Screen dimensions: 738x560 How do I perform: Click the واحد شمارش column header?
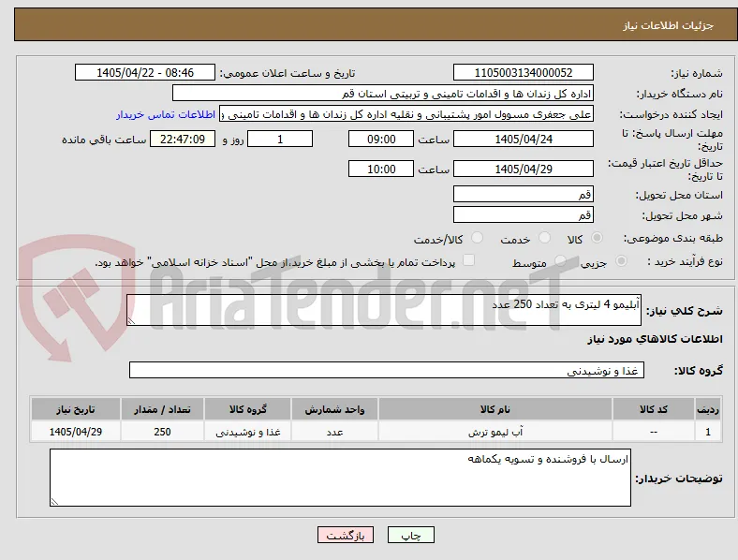[334, 409]
